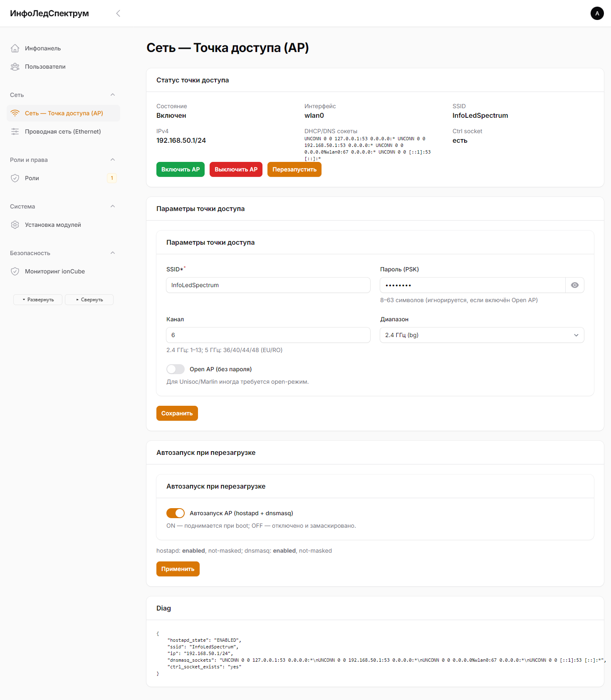Click the home icon for Инфопанель
Viewport: 611px width, 700px height.
pos(15,48)
